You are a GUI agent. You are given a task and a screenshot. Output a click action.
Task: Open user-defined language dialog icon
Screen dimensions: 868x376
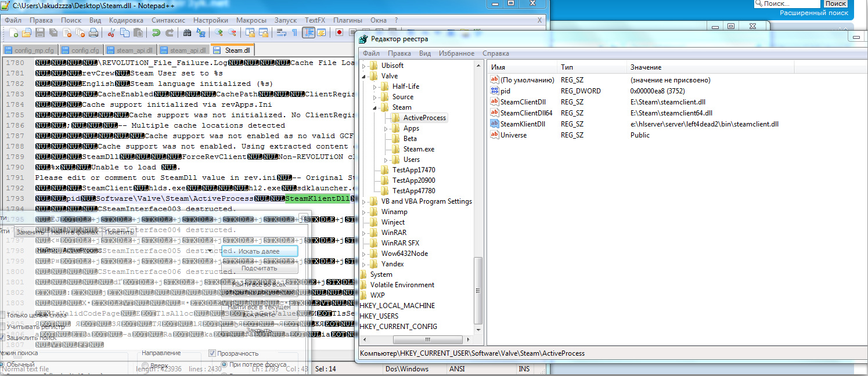click(x=322, y=32)
